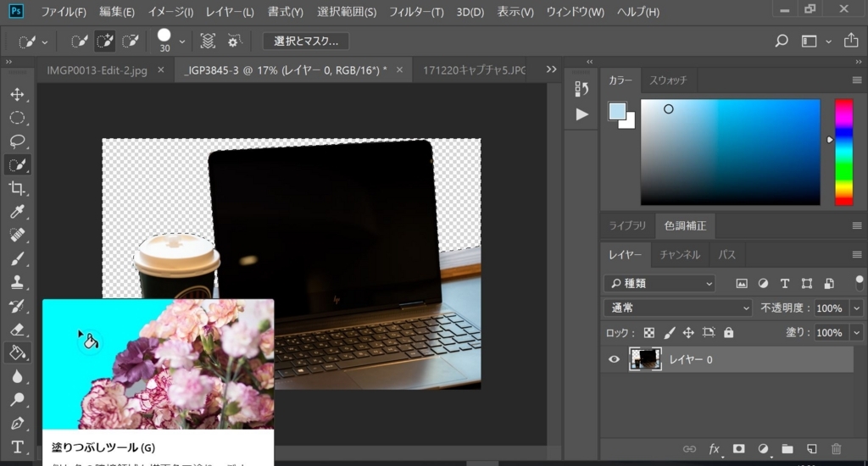
Task: Select the Blur tool
Action: pos(17,376)
